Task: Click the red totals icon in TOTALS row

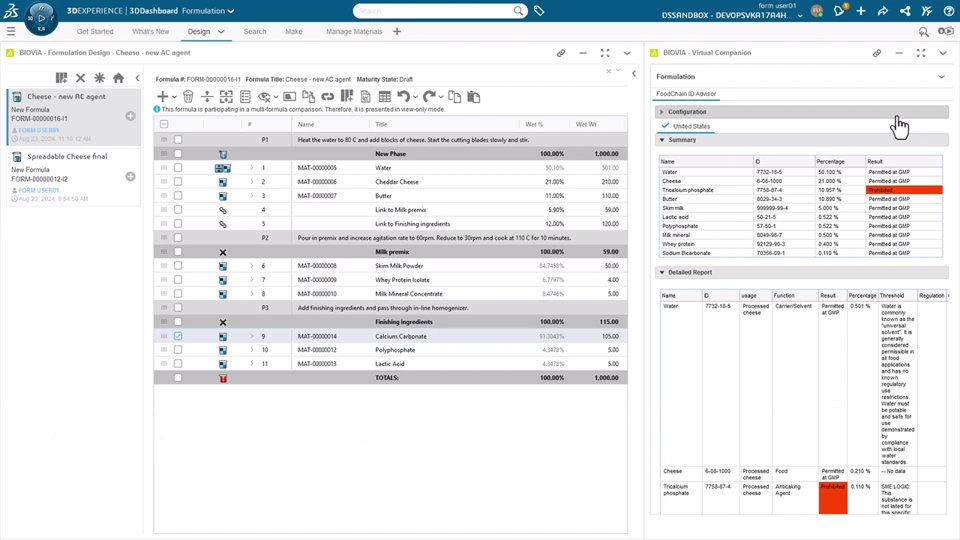Action: coord(223,378)
